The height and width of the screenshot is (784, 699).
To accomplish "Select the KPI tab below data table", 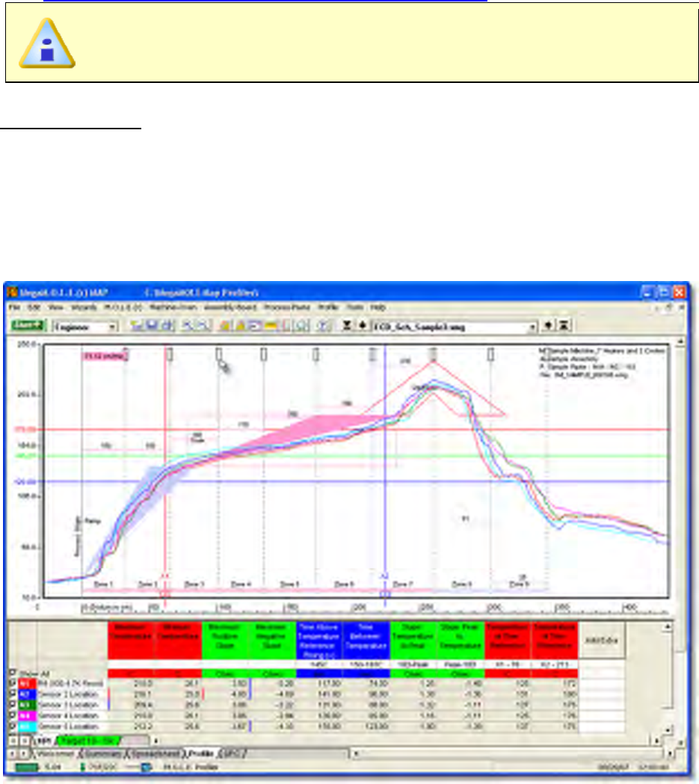I will 44,741.
